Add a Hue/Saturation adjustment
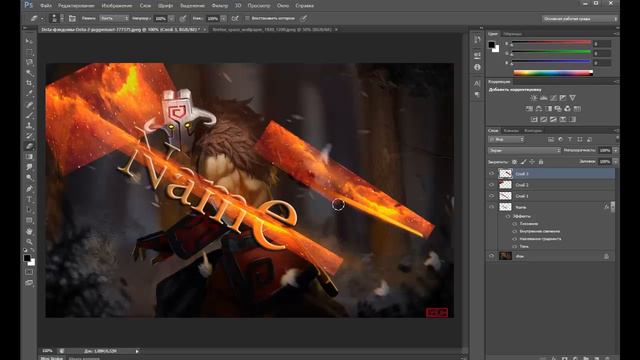 [529, 109]
